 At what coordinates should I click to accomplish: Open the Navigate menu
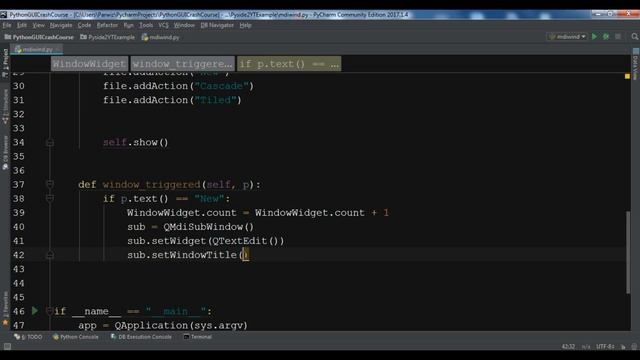click(x=61, y=25)
